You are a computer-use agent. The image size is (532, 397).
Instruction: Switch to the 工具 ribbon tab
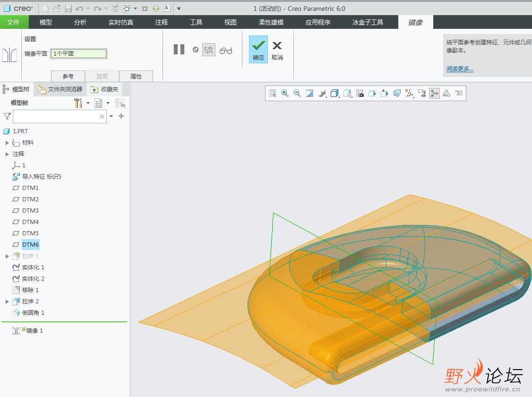[x=196, y=22]
